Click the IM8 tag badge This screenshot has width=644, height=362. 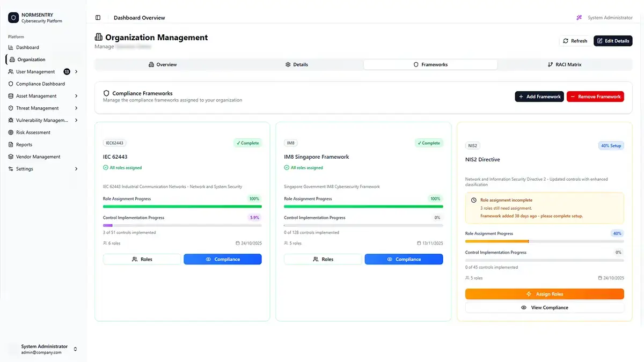point(291,143)
